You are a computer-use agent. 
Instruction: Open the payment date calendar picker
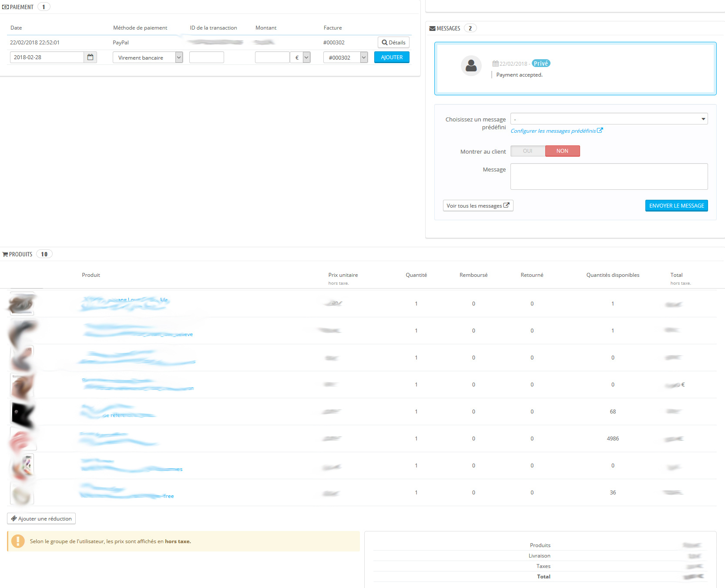90,57
